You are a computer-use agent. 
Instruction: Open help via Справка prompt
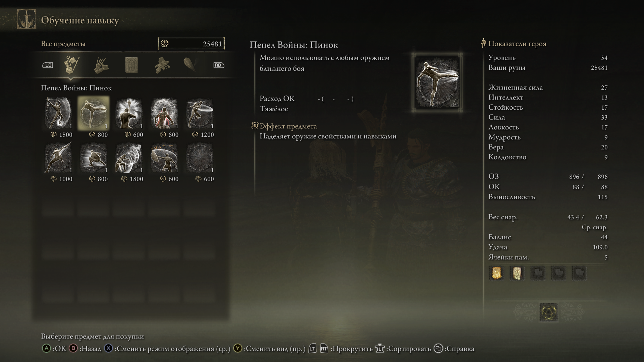(x=454, y=349)
